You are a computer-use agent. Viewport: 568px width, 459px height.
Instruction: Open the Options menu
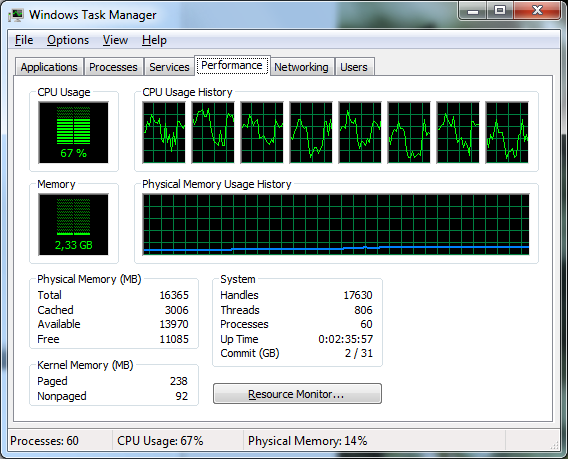pyautogui.click(x=68, y=40)
